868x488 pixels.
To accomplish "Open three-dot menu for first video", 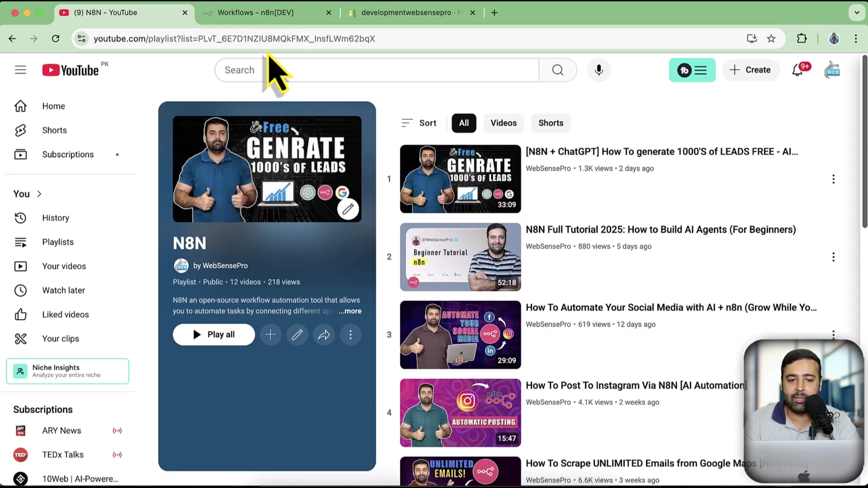I will (x=833, y=179).
